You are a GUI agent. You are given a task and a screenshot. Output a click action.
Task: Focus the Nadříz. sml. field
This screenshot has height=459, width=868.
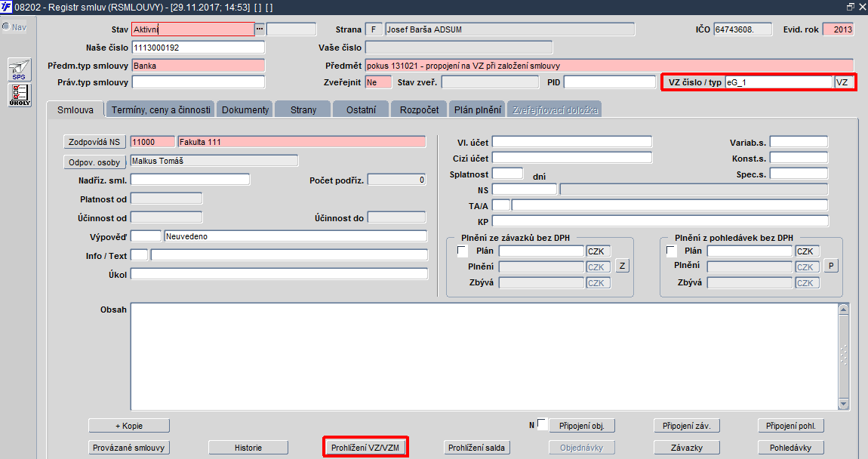(x=190, y=180)
